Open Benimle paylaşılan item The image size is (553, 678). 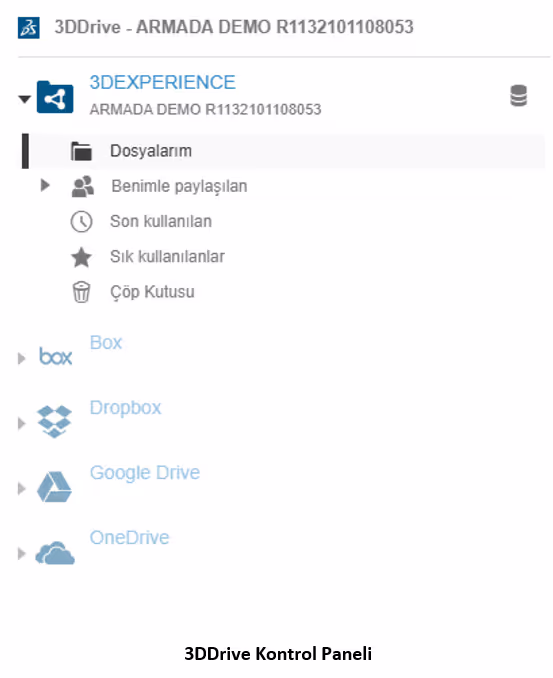coord(179,186)
